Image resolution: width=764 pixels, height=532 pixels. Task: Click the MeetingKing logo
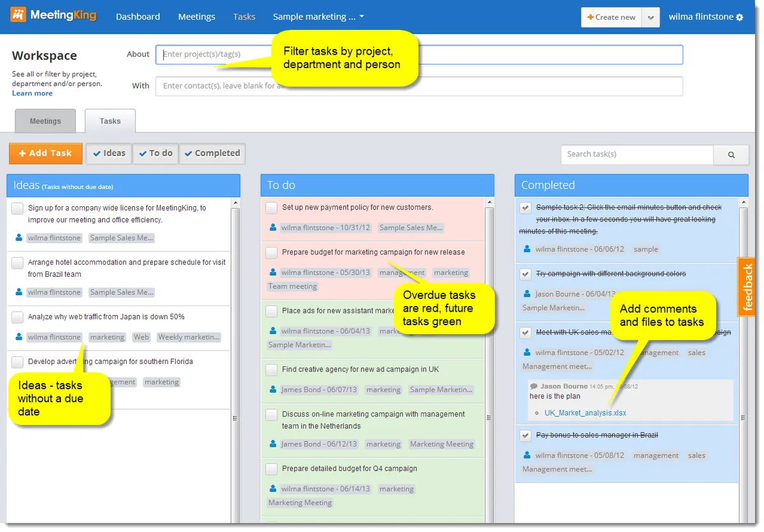point(53,14)
